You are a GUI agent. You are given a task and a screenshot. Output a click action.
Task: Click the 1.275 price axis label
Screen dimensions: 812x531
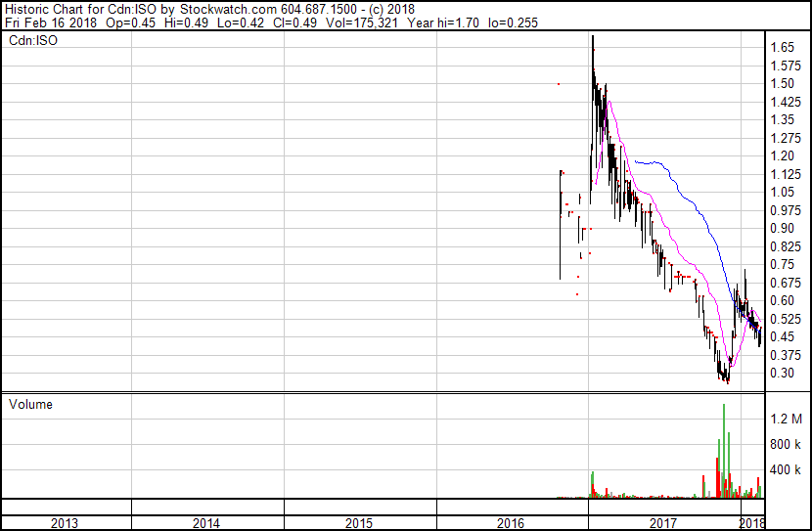(786, 138)
